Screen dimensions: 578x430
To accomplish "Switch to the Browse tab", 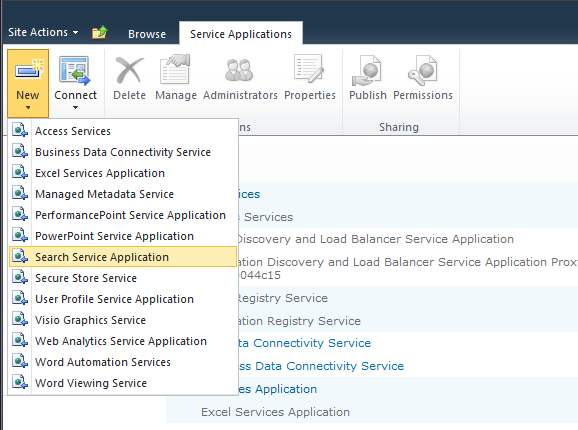I will 147,34.
